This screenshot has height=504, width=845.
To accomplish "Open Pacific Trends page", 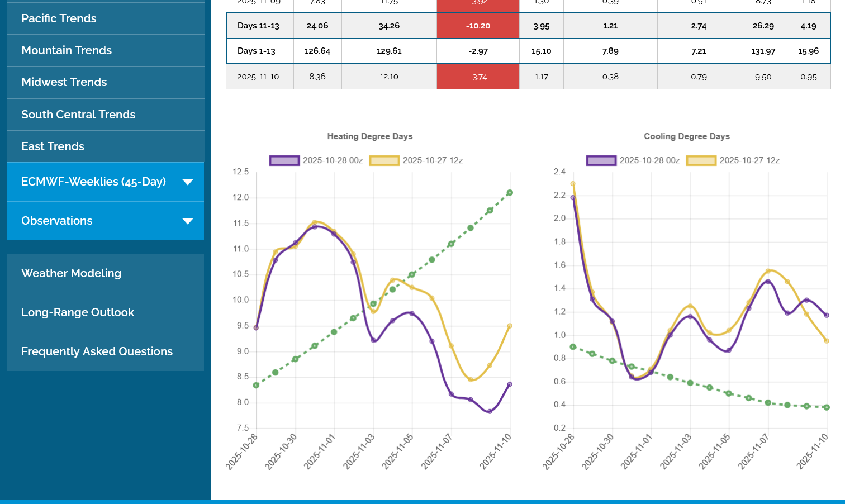I will click(59, 18).
